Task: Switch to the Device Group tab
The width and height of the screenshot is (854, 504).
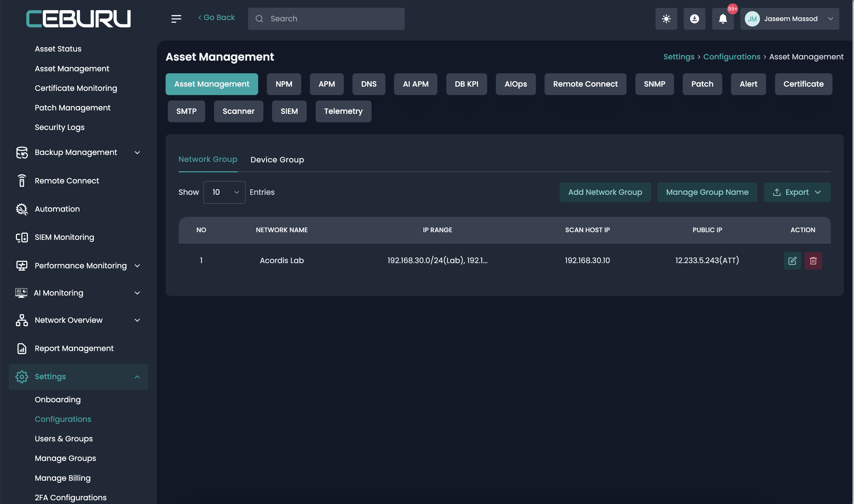Action: pyautogui.click(x=277, y=160)
